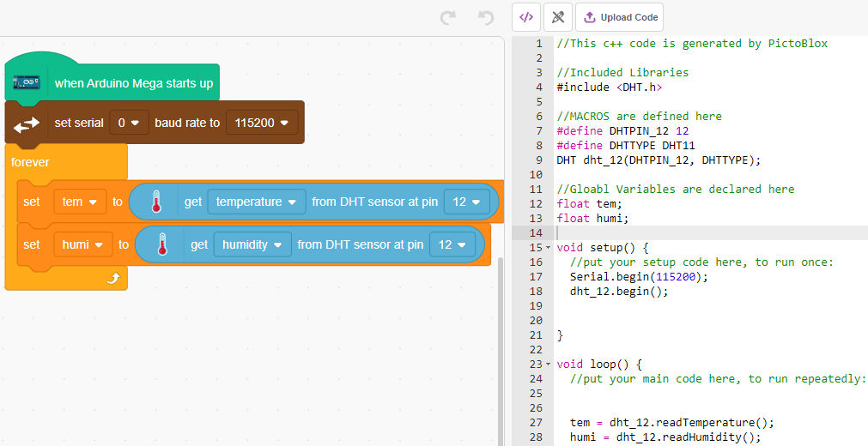
Task: Open pin 12 dropdown in humidity block
Action: coord(452,244)
